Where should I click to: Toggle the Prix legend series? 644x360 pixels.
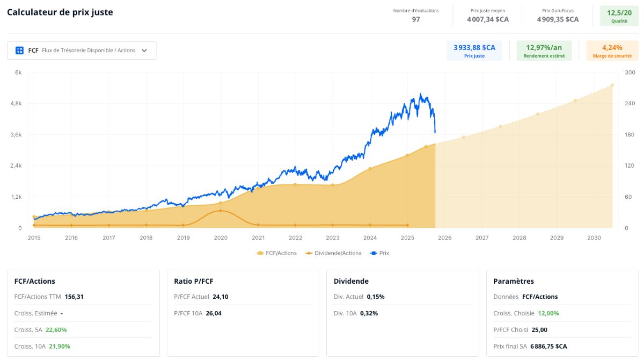pos(380,253)
